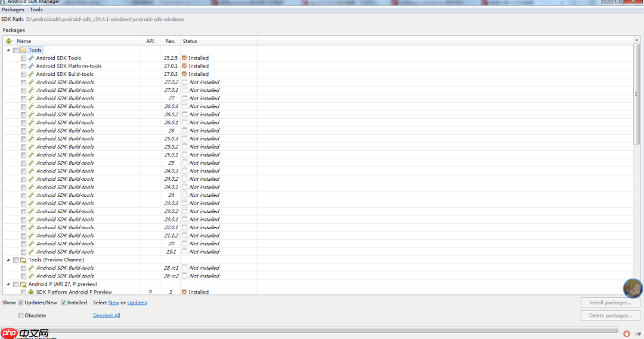Collapse the Android P (API 27, P preview) group

(8, 284)
